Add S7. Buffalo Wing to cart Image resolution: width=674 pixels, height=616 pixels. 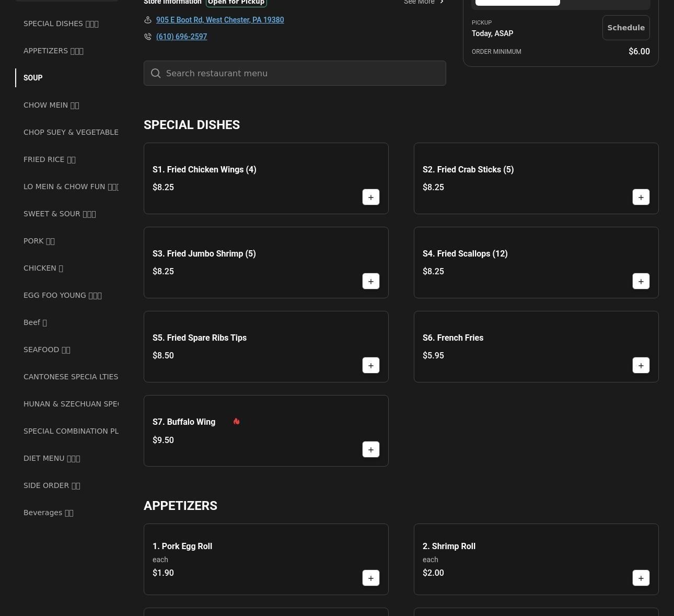tap(371, 450)
